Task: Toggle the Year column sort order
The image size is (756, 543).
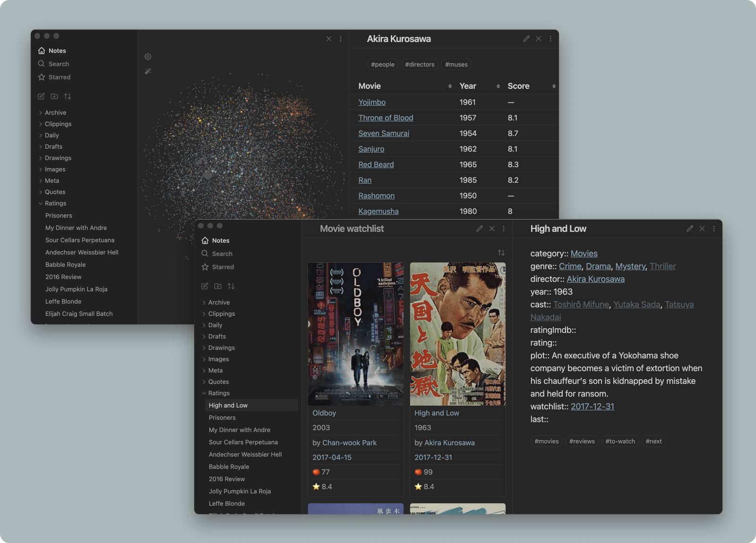Action: coord(498,86)
